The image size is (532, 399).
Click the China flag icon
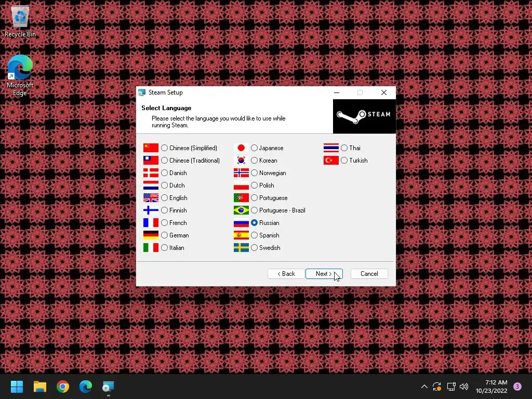[x=151, y=148]
